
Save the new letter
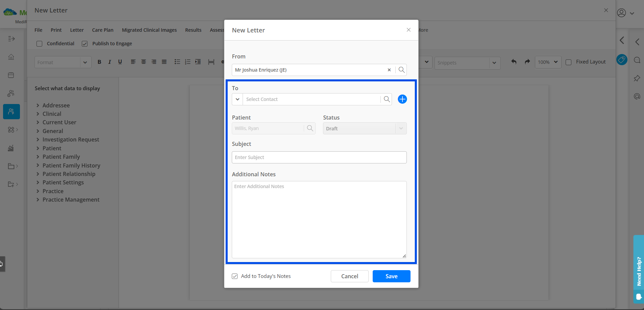(x=391, y=276)
